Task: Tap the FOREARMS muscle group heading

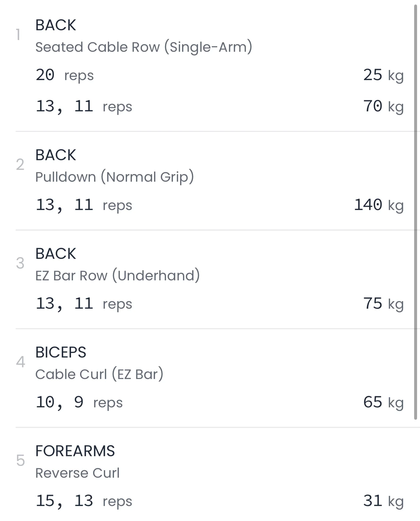Action: point(75,451)
